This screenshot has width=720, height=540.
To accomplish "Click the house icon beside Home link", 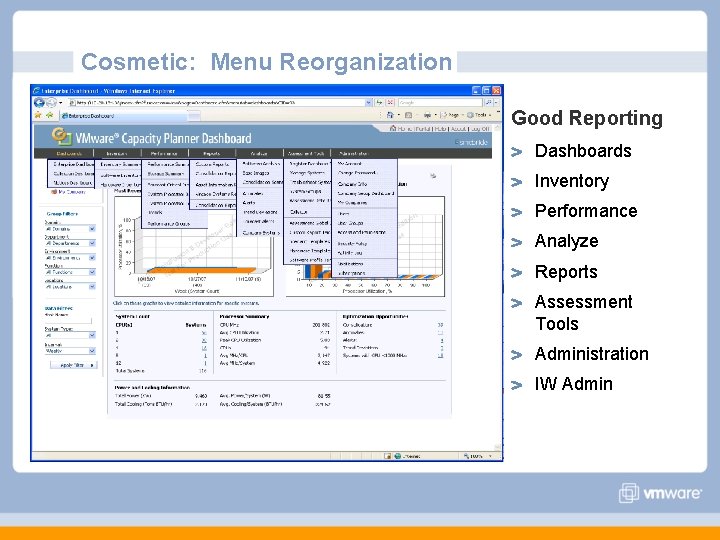I will (x=393, y=129).
